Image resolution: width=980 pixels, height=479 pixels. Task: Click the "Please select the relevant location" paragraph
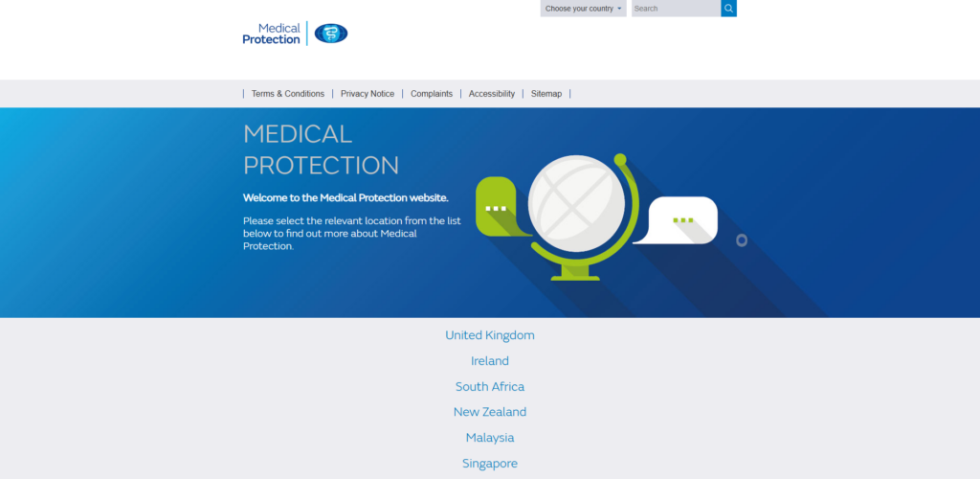352,233
